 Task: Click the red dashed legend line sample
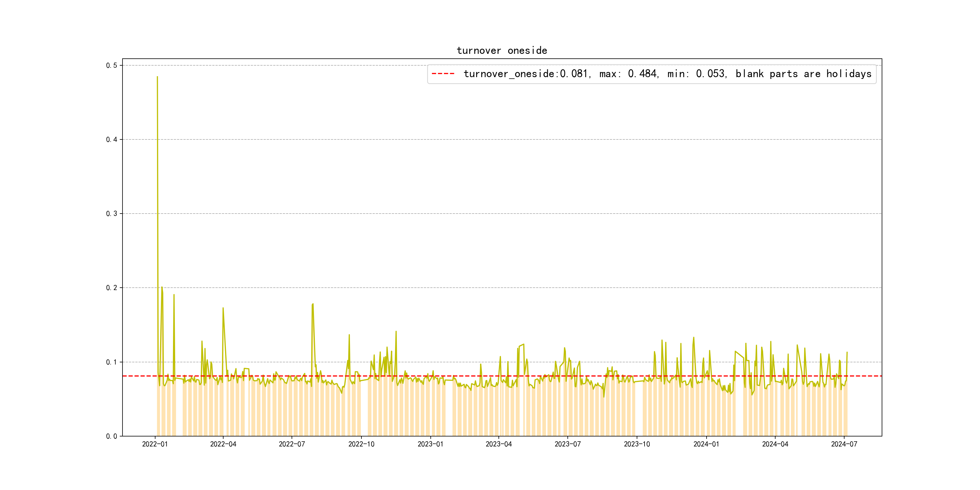pyautogui.click(x=443, y=74)
